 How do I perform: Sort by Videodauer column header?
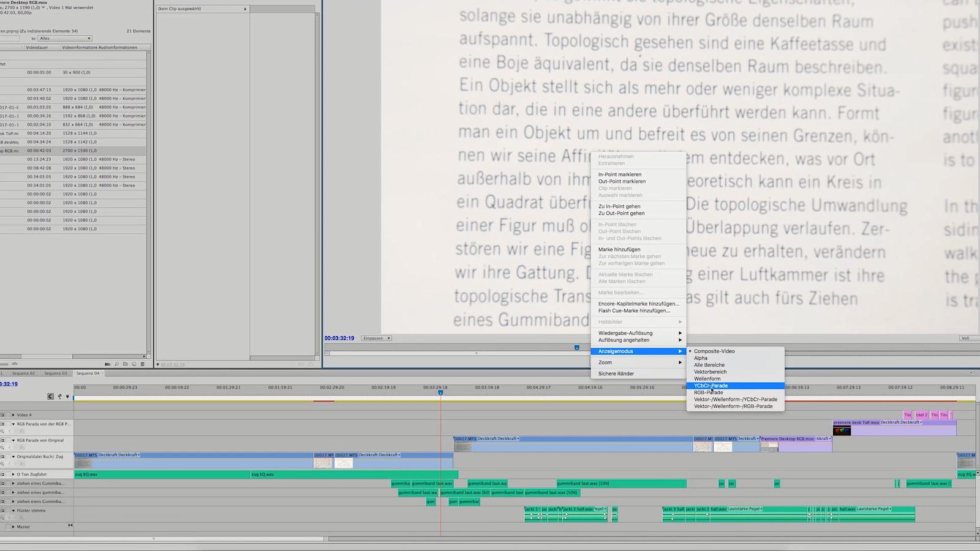37,47
